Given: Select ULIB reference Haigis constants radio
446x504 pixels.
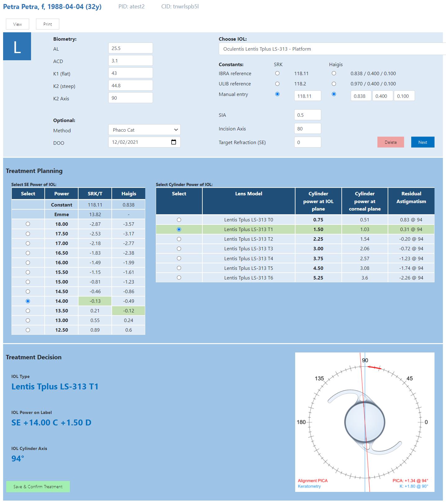Looking at the screenshot, I should pos(334,84).
